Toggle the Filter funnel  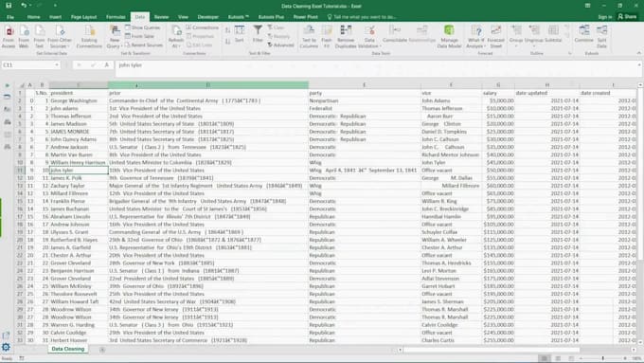258,34
